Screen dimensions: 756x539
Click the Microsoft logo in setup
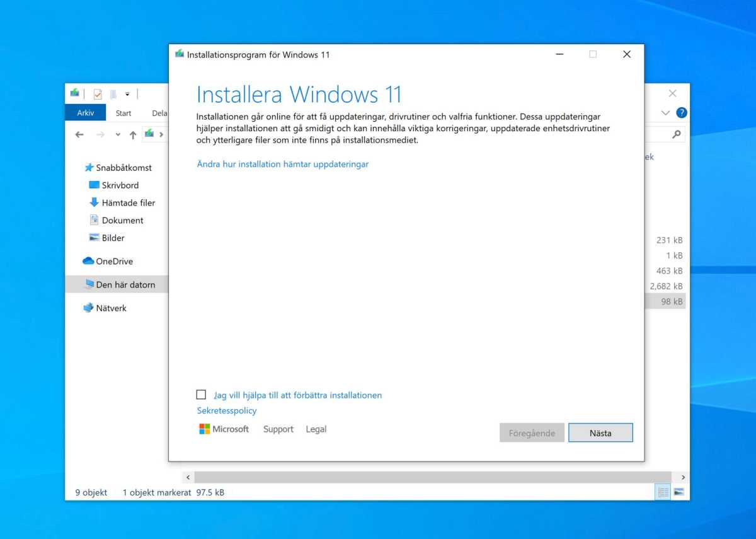coord(224,429)
